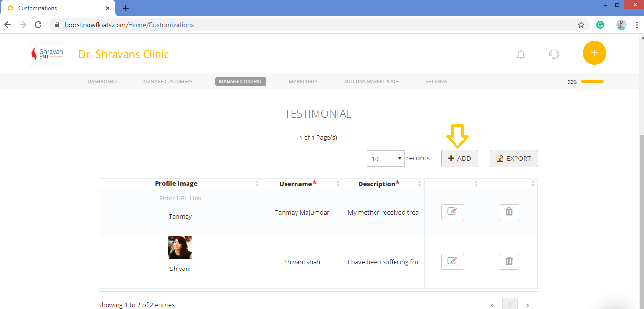Click the Shivani profile image label
644x309 pixels.
point(180,269)
